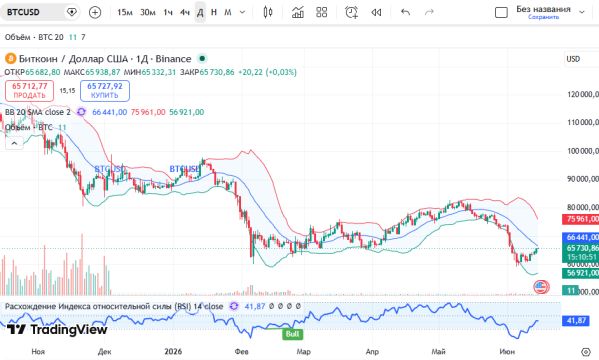Click the green Bull signal label
599x360 pixels.
293,334
